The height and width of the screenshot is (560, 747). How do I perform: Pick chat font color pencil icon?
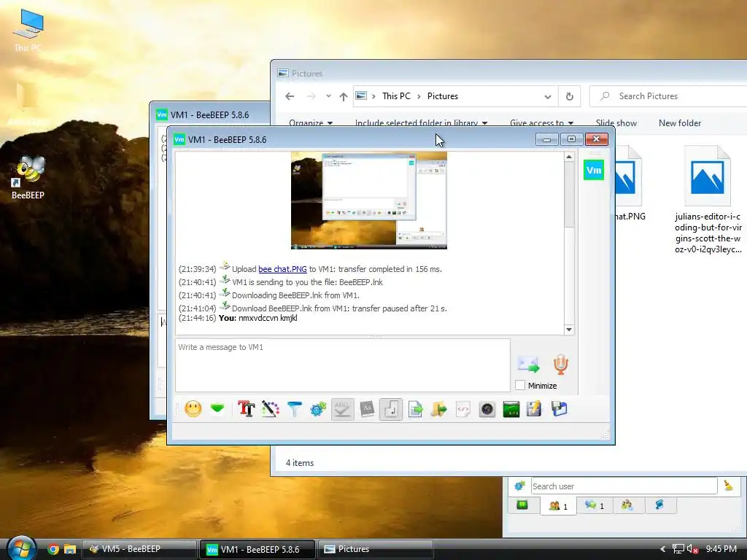(x=270, y=409)
